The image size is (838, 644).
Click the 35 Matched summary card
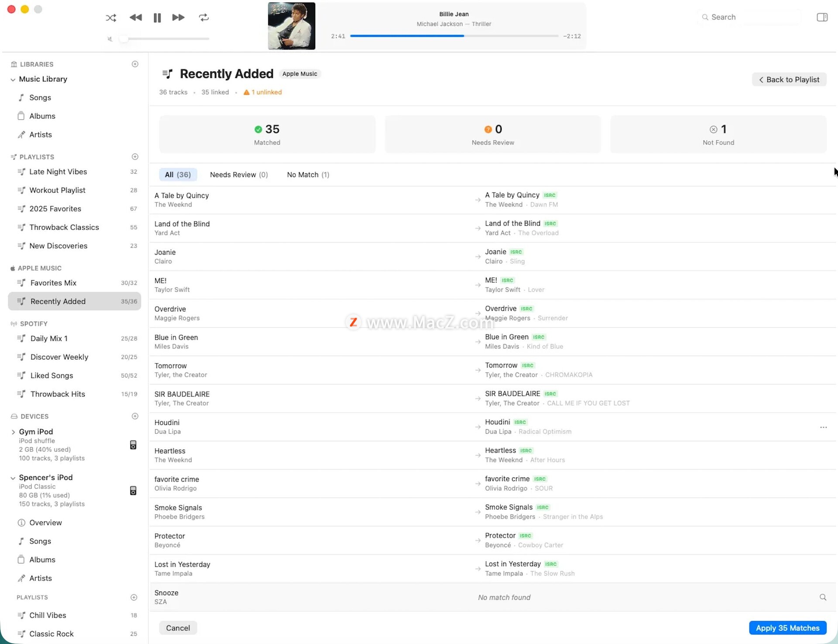[x=267, y=134]
